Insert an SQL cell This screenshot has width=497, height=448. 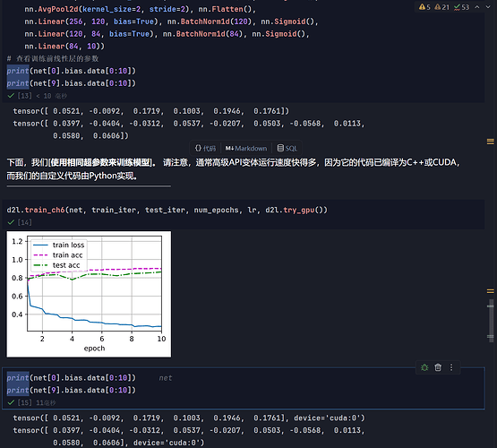pos(287,148)
